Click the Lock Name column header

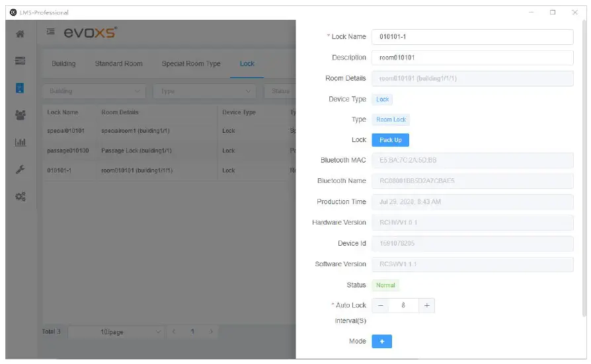pyautogui.click(x=63, y=112)
